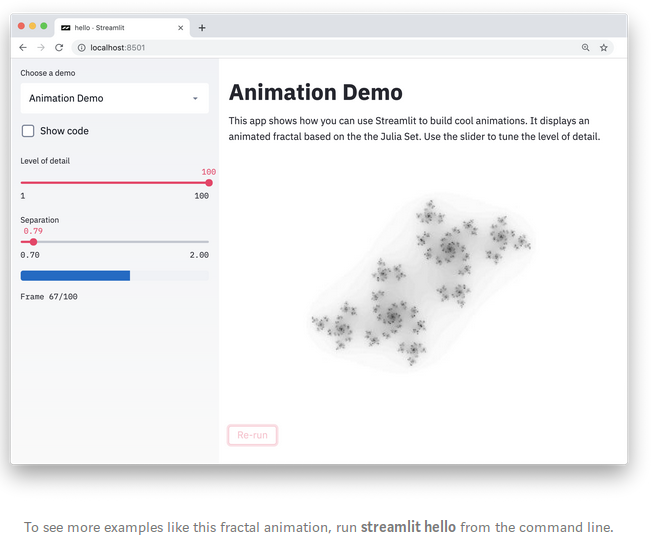Viewport: 651px width, 553px height.
Task: Go back with the browser back arrow
Action: pyautogui.click(x=23, y=48)
